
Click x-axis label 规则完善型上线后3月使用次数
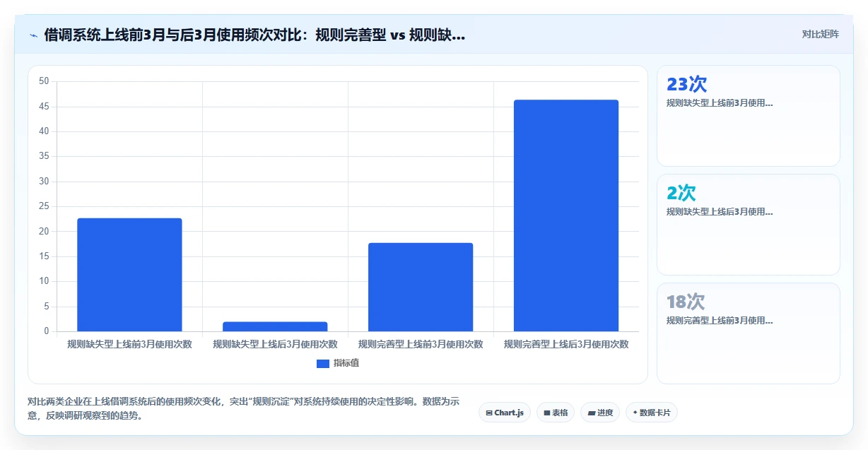pos(566,344)
